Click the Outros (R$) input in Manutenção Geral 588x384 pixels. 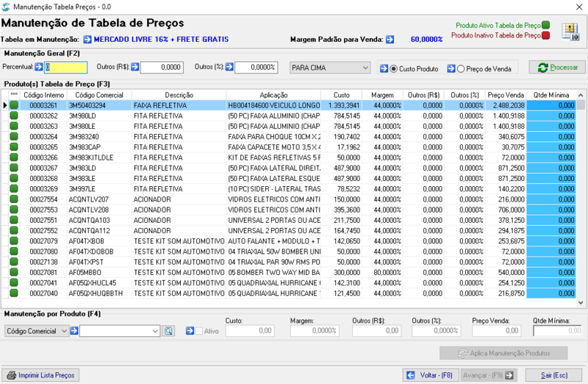(x=162, y=68)
